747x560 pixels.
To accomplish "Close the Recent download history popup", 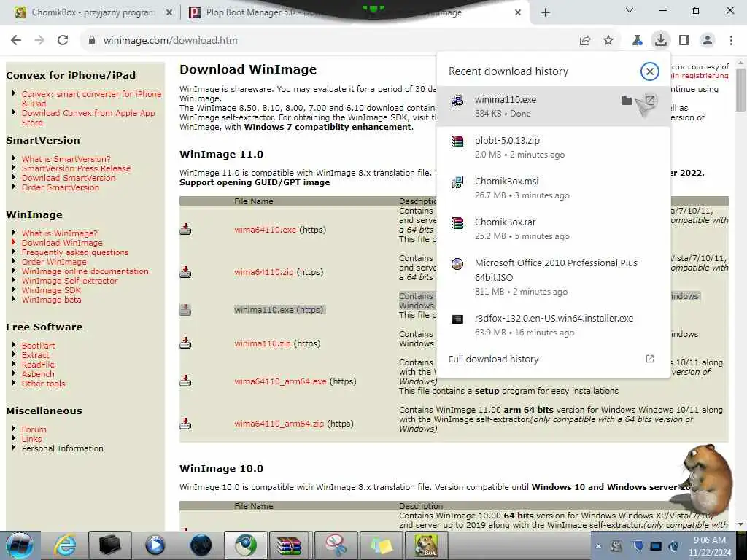I will [x=649, y=71].
